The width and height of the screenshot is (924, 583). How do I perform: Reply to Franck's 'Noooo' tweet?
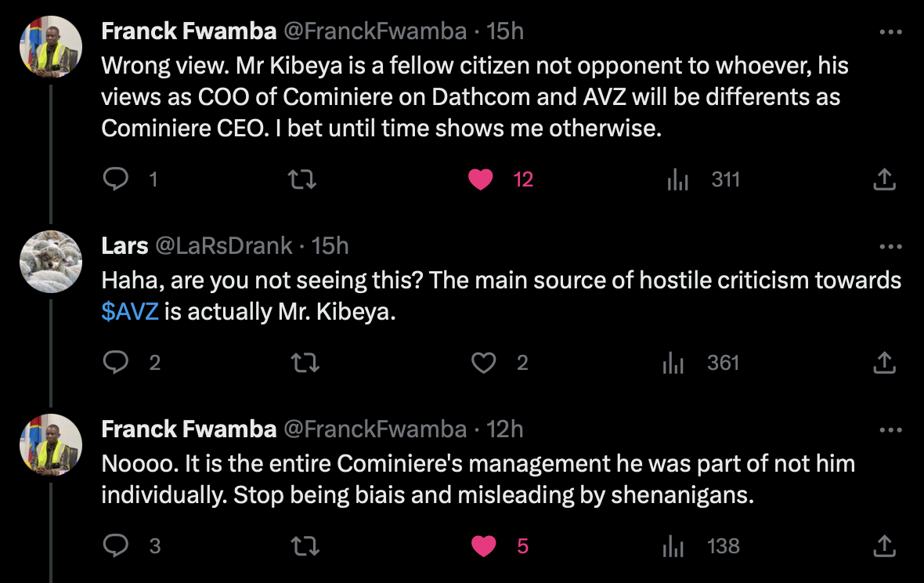116,546
